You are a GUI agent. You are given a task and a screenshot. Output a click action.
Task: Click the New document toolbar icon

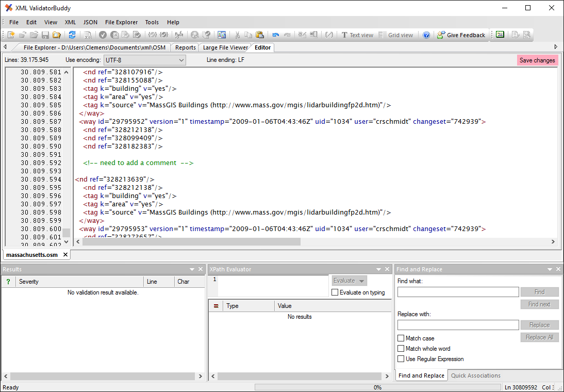[11, 35]
